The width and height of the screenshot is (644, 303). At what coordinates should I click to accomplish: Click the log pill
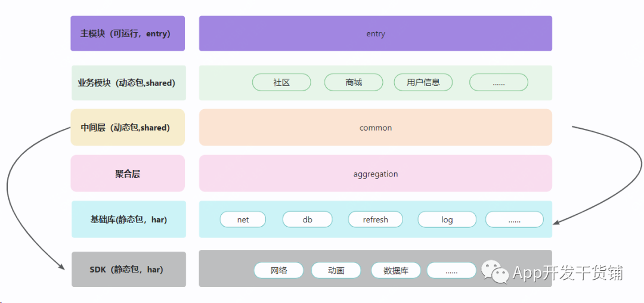click(447, 219)
